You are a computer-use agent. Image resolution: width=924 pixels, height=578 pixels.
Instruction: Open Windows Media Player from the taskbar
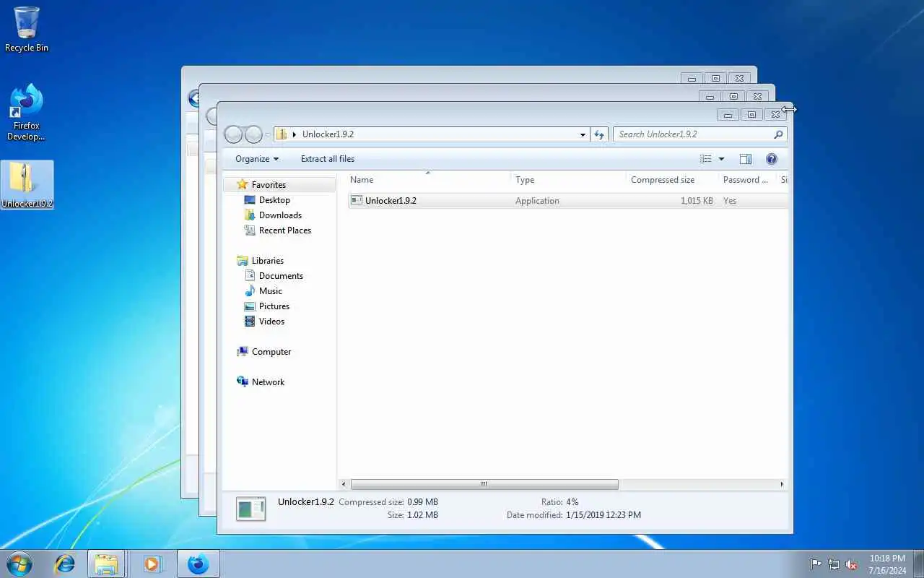tap(152, 564)
